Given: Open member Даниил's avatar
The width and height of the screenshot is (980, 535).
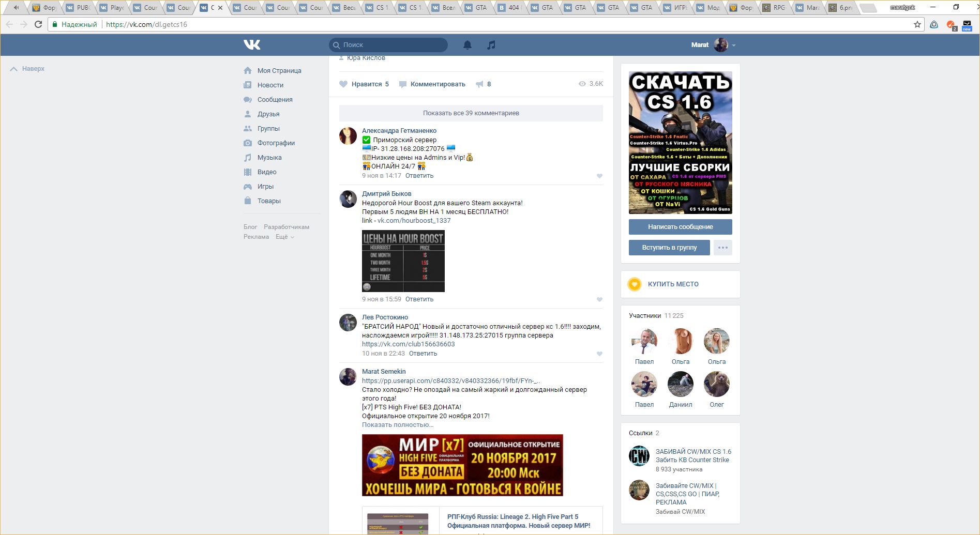Looking at the screenshot, I should pyautogui.click(x=681, y=385).
